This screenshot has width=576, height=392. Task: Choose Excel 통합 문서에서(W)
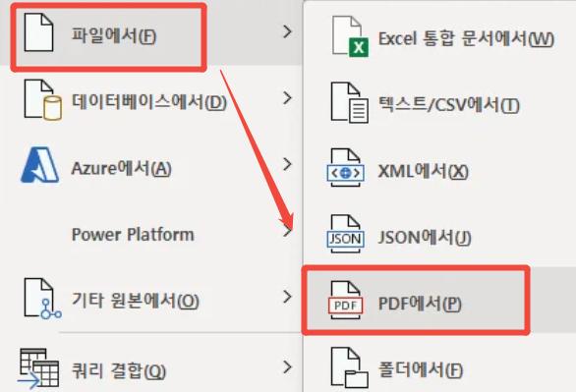click(x=440, y=36)
